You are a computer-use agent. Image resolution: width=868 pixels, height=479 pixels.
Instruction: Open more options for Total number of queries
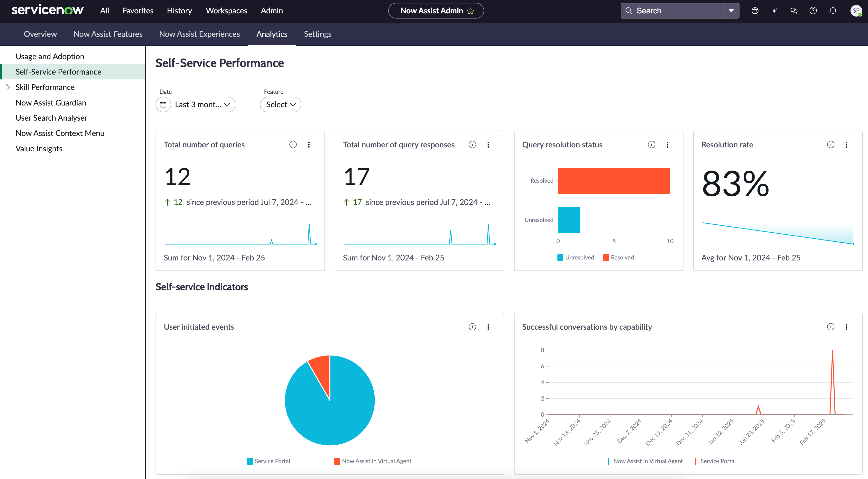click(x=309, y=145)
